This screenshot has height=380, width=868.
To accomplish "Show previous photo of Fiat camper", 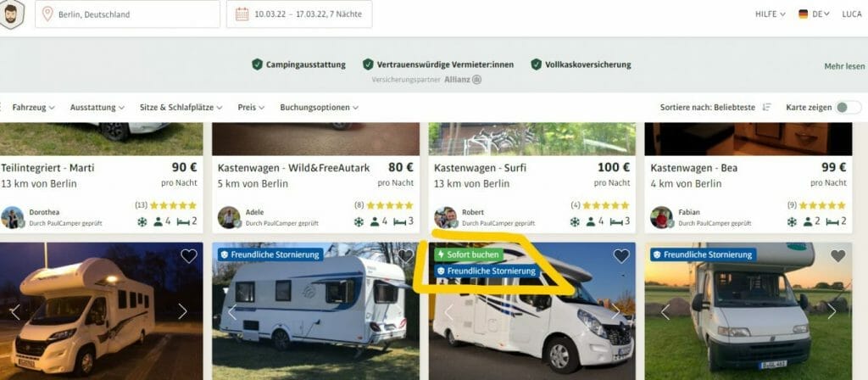I will [x=665, y=311].
